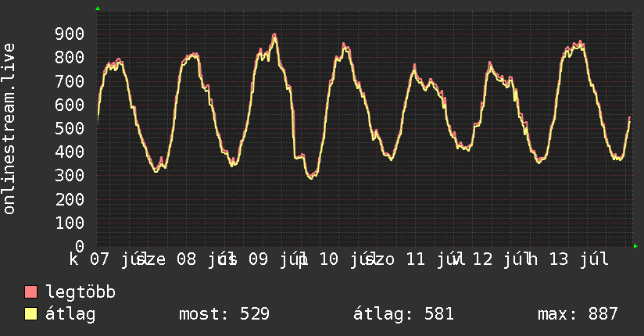Click the green arrow atop the y-axis
644x336 pixels.
point(98,9)
